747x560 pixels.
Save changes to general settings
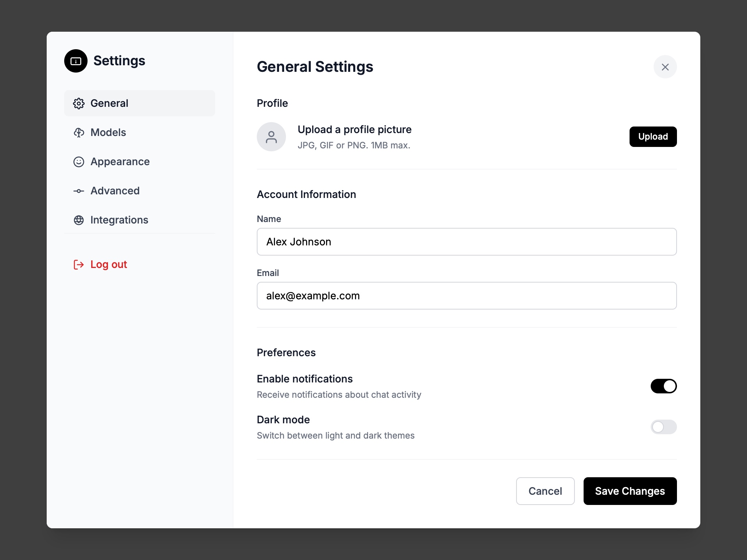630,491
